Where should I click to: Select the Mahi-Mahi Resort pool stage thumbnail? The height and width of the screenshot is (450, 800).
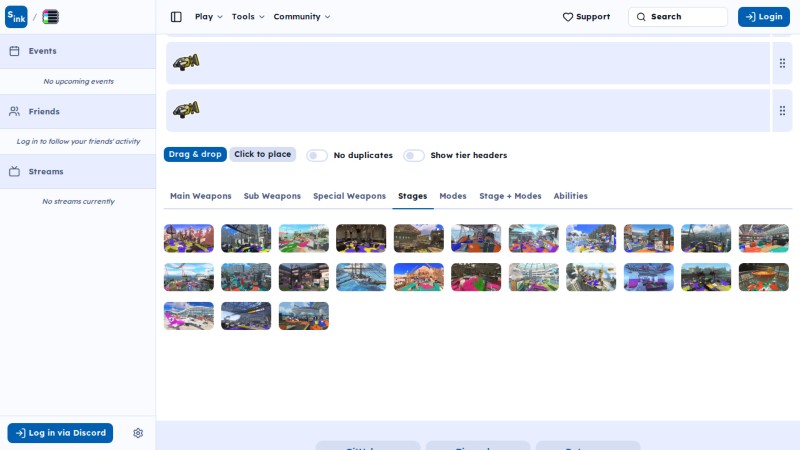point(591,238)
